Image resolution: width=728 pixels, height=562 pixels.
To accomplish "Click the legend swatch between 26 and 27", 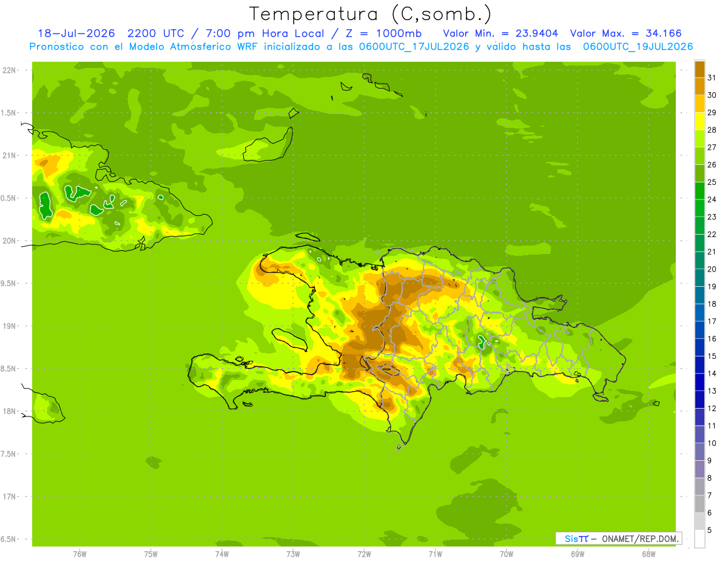I will click(699, 156).
